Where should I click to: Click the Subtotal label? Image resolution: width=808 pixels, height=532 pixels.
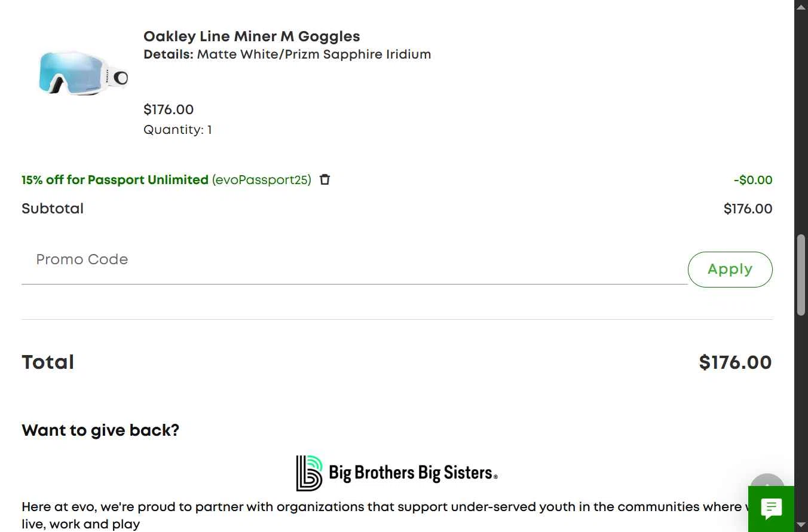click(x=53, y=209)
